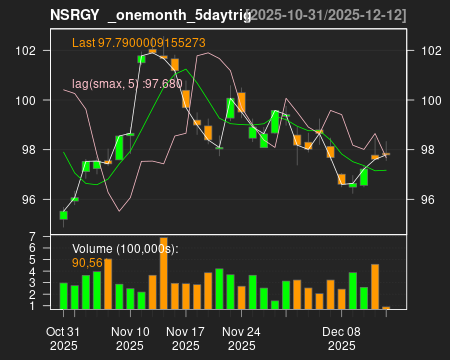Click the Nov 10 2025 date label
The image size is (450, 360).
[130, 339]
